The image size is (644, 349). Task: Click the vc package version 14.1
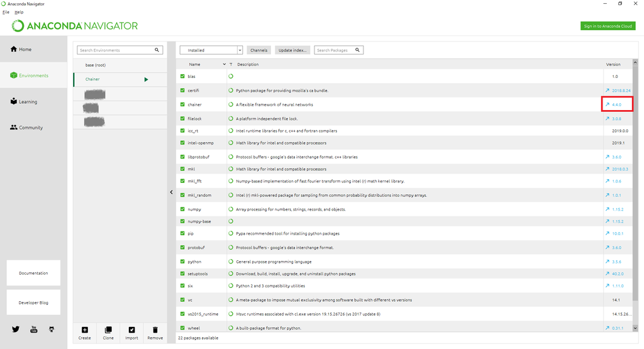(616, 300)
